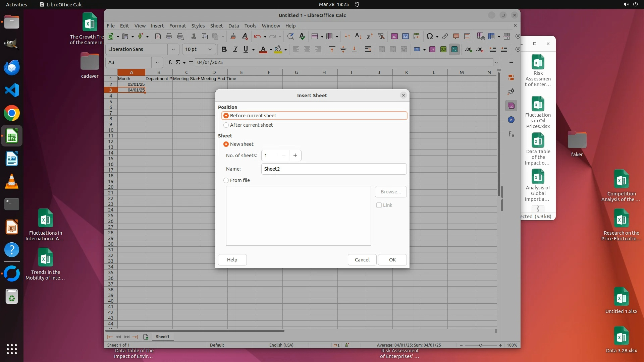Image resolution: width=644 pixels, height=362 pixels.
Task: Select the After current sheet option
Action: click(x=226, y=125)
